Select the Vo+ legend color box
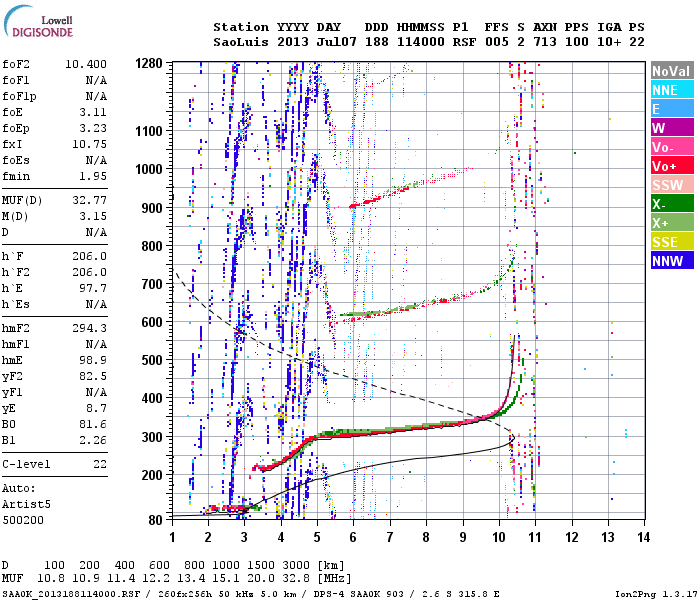Image resolution: width=700 pixels, height=600 pixels. pos(672,166)
